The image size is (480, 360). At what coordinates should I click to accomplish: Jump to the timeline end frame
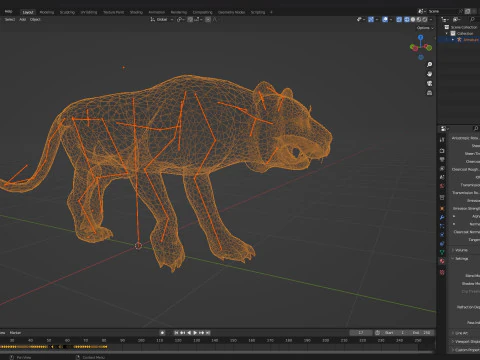point(208,333)
